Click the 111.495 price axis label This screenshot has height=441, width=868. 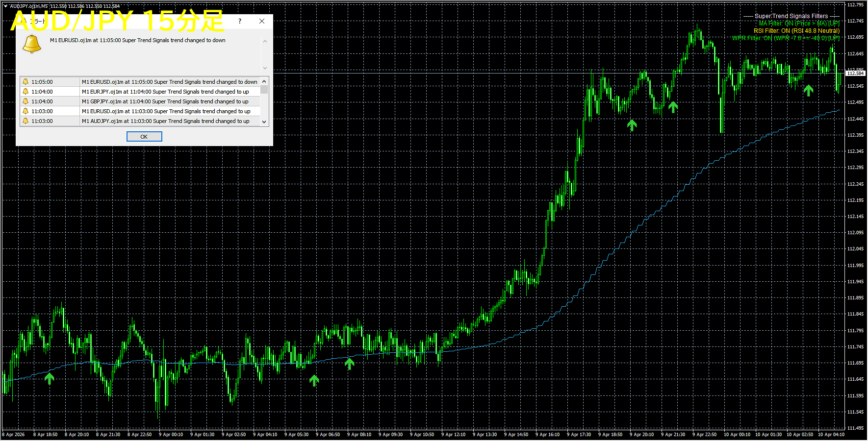tap(856, 428)
